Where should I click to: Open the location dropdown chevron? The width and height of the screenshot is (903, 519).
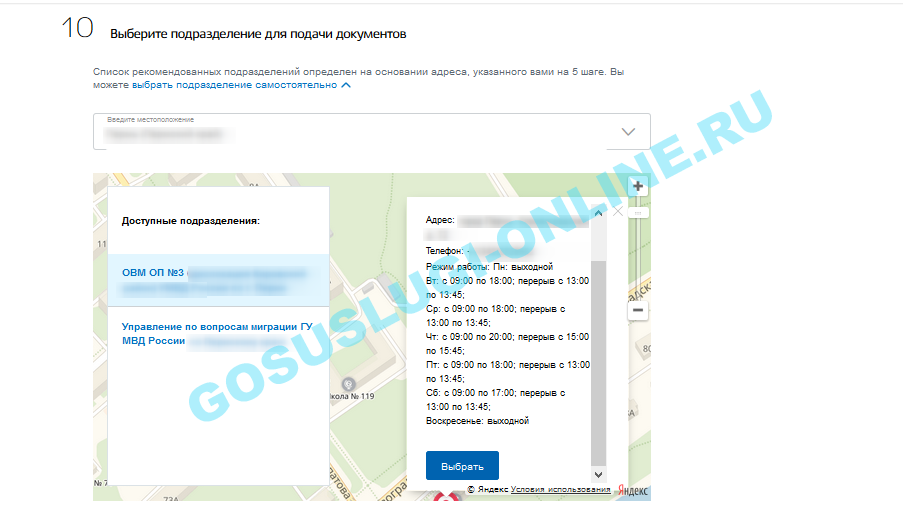[628, 132]
